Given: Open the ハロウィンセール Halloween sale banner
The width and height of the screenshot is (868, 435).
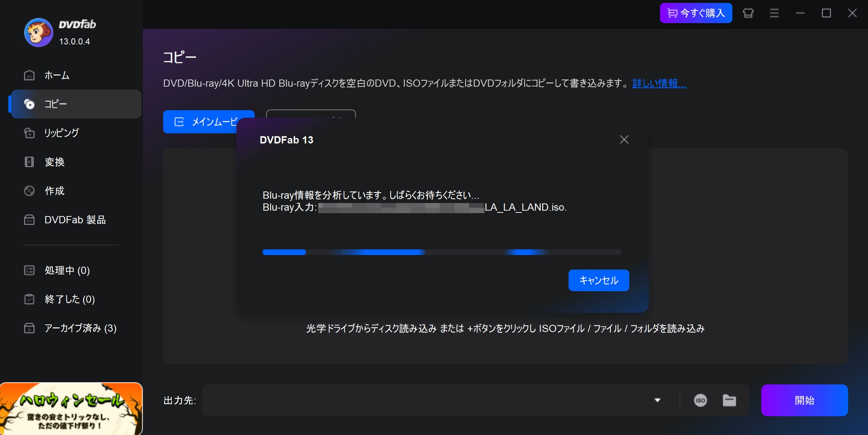Looking at the screenshot, I should (x=71, y=409).
